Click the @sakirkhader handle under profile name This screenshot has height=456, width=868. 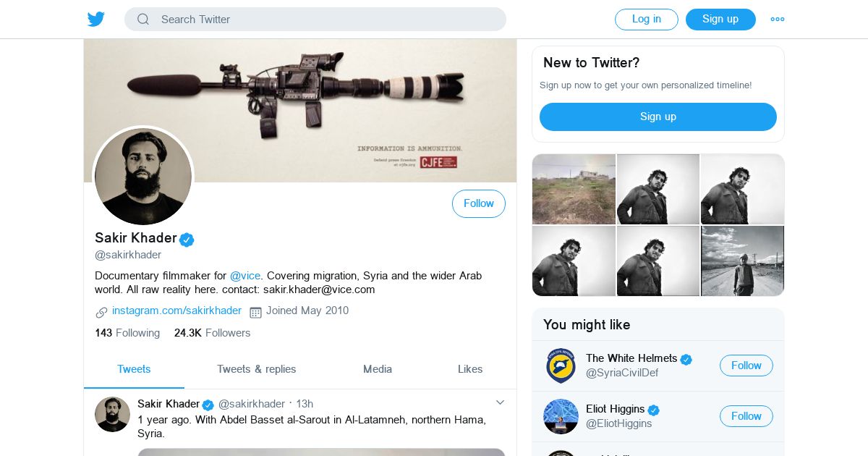click(x=128, y=255)
